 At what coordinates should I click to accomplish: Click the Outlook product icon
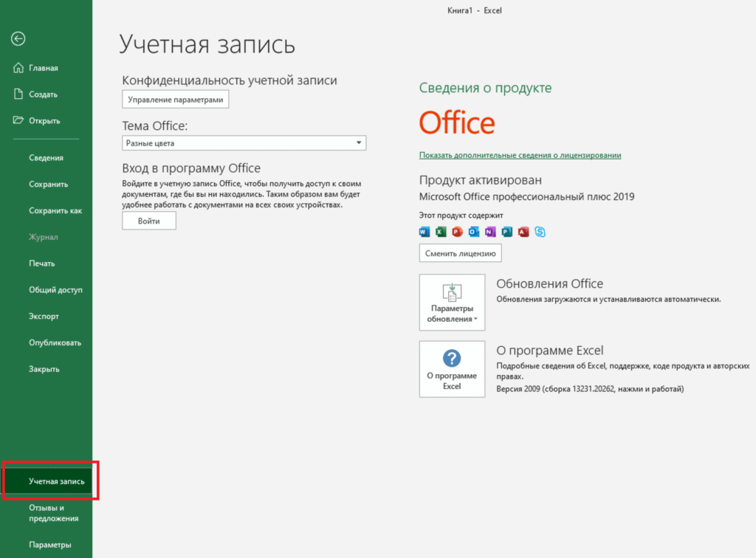(474, 232)
